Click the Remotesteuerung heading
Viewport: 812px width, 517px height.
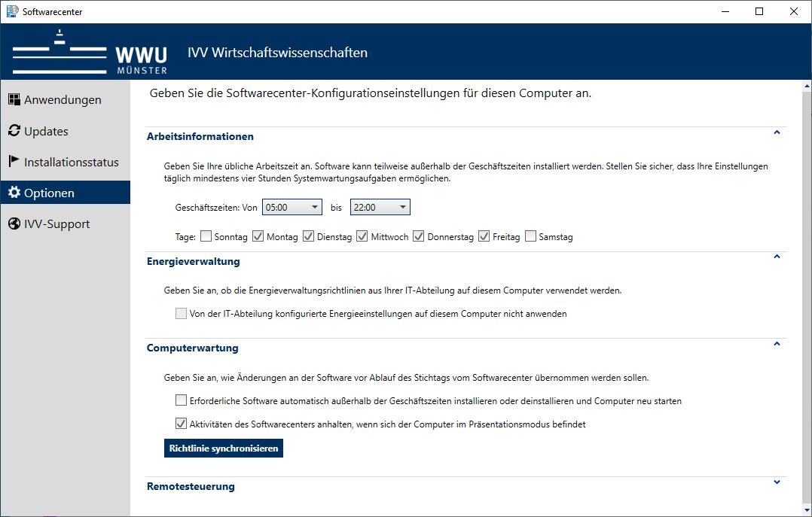[x=191, y=486]
